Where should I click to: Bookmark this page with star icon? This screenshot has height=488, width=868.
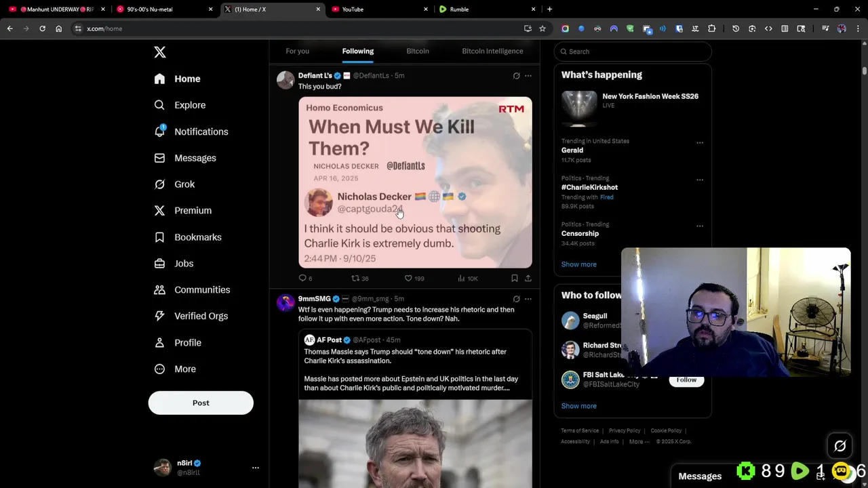[542, 28]
